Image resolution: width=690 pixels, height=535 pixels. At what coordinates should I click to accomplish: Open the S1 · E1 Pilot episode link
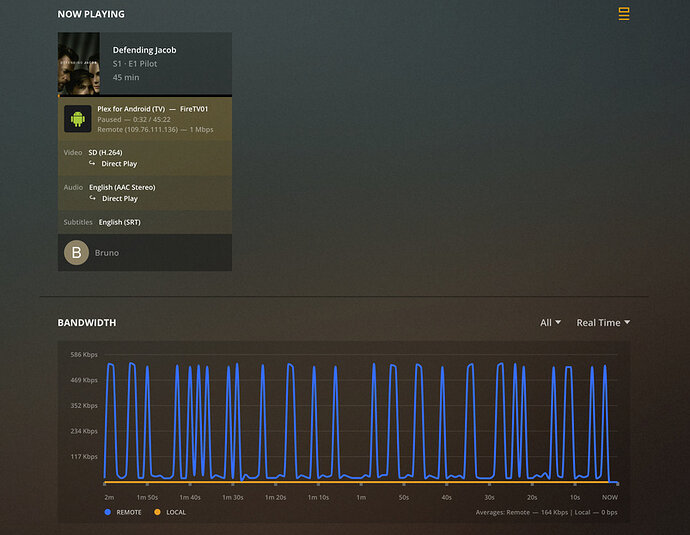[135, 64]
